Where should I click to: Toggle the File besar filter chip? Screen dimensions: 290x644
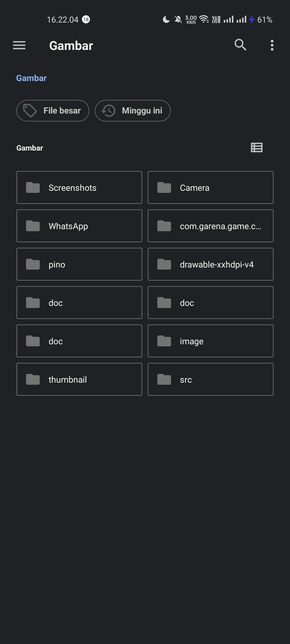(53, 111)
